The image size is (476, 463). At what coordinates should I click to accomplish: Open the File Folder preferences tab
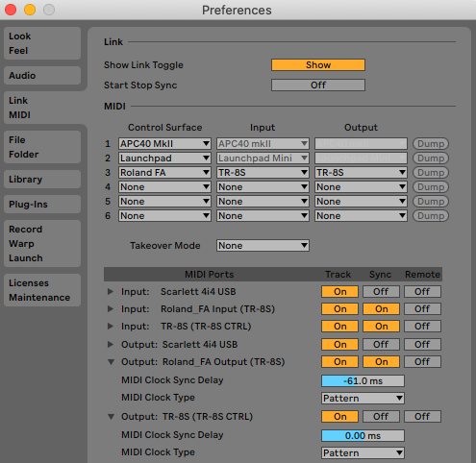pyautogui.click(x=42, y=147)
